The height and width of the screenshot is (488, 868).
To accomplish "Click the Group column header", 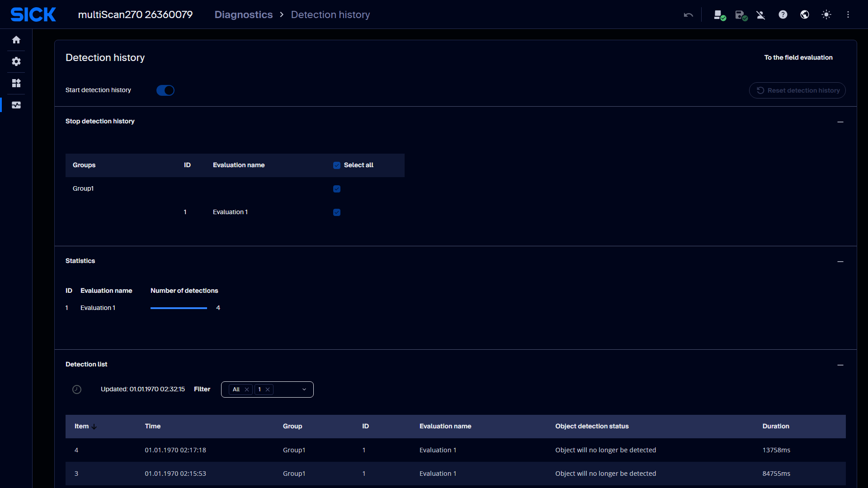I will pos(292,426).
